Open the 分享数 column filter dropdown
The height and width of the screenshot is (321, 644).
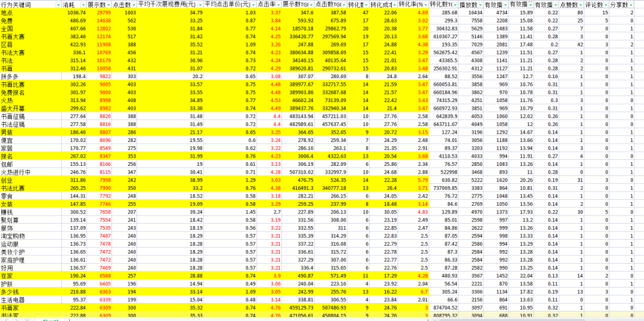coord(631,5)
